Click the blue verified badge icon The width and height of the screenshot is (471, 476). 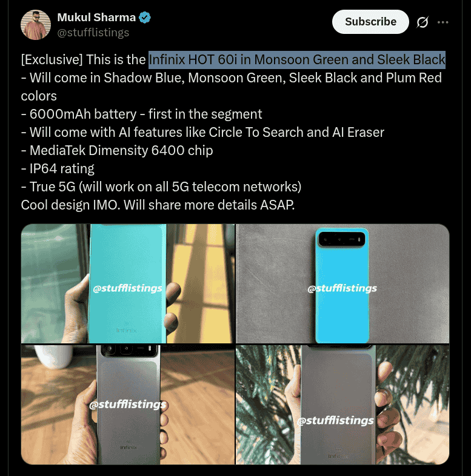[145, 18]
